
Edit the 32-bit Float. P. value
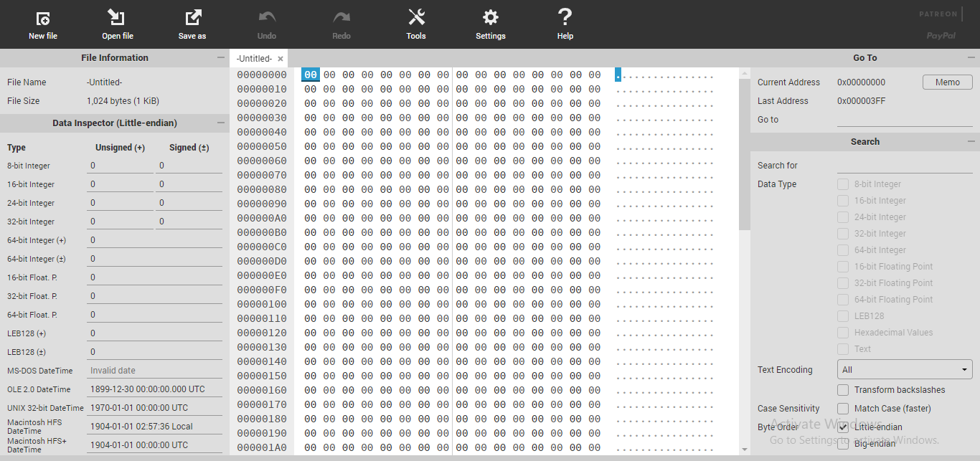pos(154,296)
